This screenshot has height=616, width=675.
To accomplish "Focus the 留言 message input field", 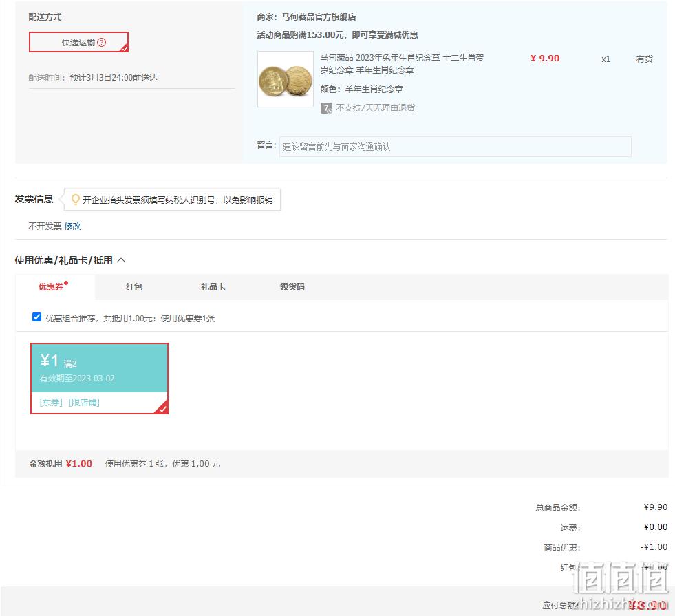I will point(455,147).
